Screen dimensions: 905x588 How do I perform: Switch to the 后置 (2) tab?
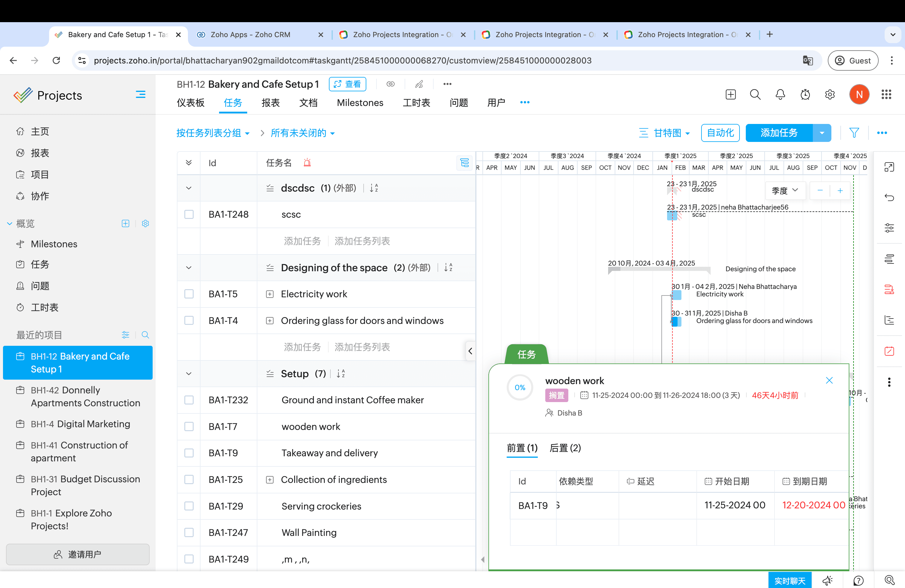[565, 448]
